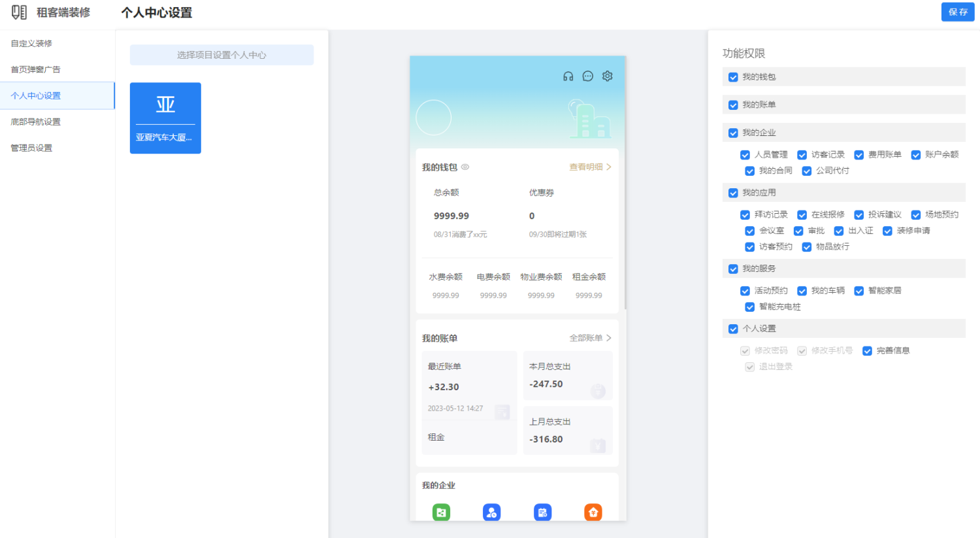Image resolution: width=980 pixels, height=538 pixels.
Task: Open the chat message bubble icon
Action: [x=587, y=76]
